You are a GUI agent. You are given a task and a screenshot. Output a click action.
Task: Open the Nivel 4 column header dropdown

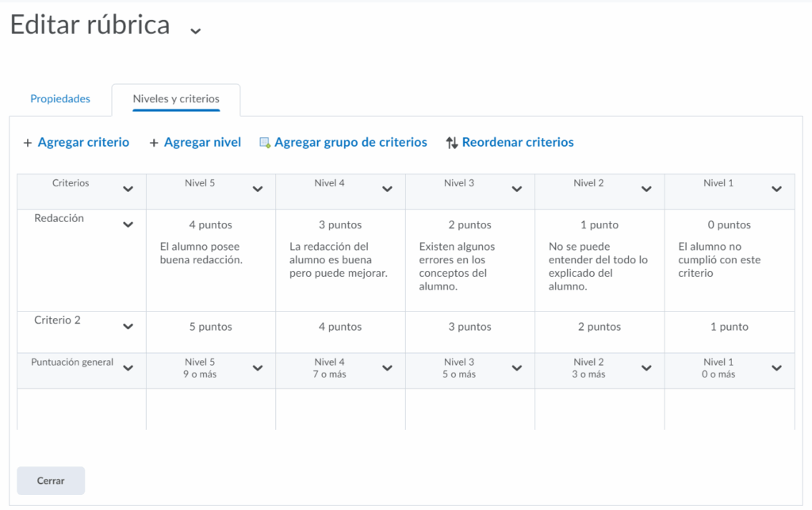(387, 189)
